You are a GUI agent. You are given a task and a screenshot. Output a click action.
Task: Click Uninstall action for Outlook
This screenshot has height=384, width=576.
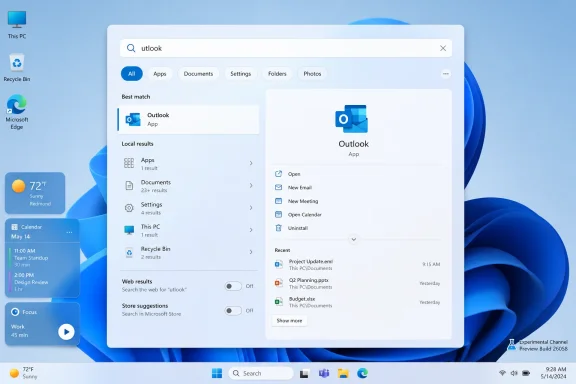point(298,228)
